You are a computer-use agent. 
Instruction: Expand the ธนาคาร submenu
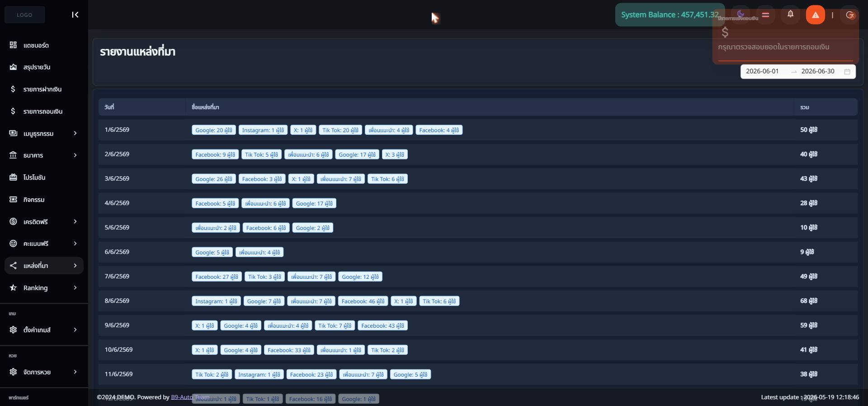tap(75, 155)
